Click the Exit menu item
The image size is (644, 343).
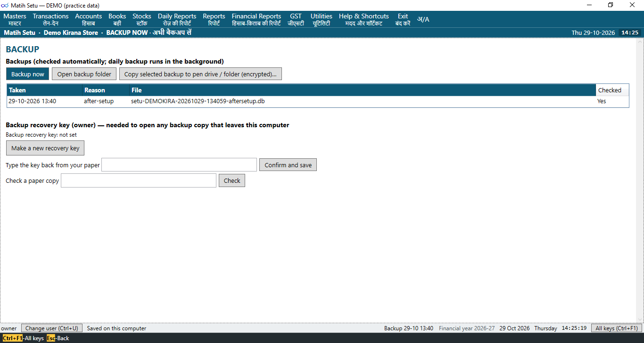coord(403,19)
